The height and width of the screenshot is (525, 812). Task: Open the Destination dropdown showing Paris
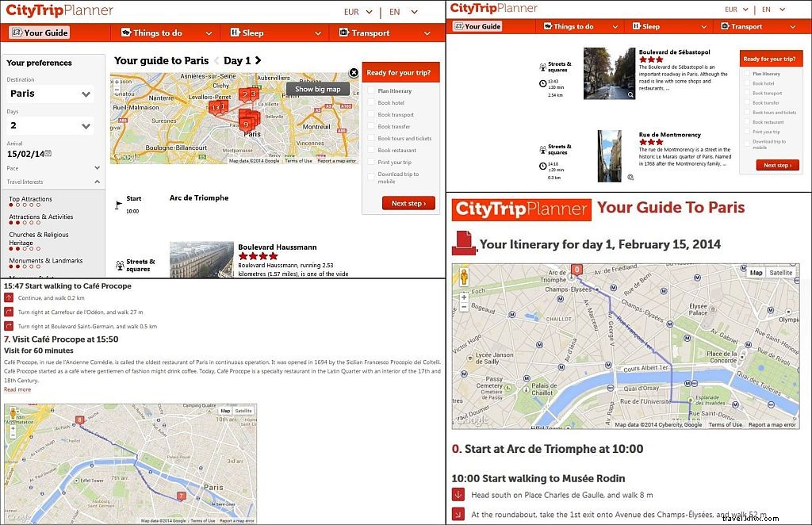coord(50,94)
